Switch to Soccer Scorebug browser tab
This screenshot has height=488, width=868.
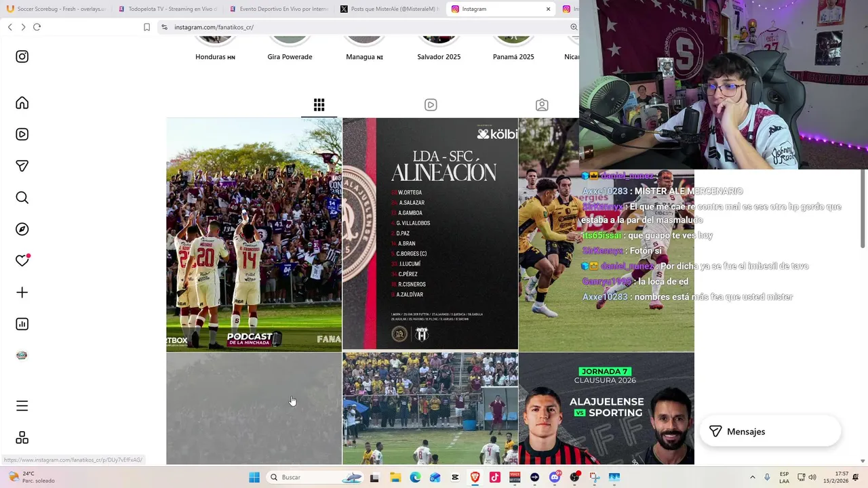[x=56, y=9]
